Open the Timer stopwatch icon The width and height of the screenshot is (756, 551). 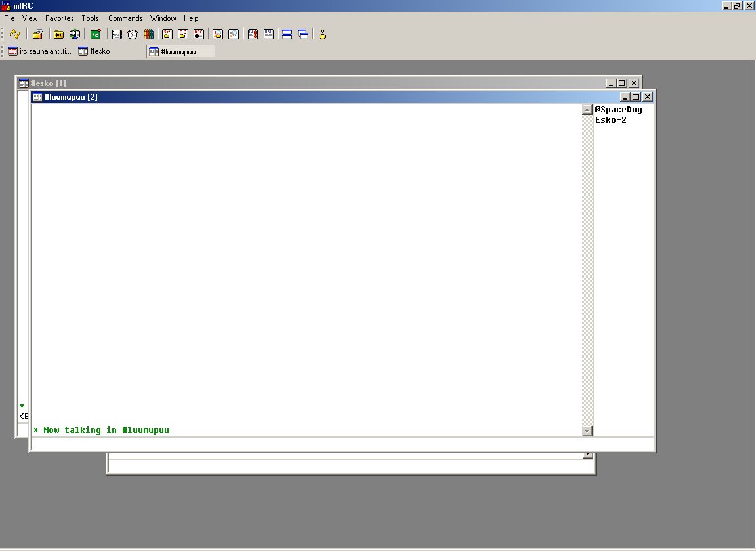(133, 34)
